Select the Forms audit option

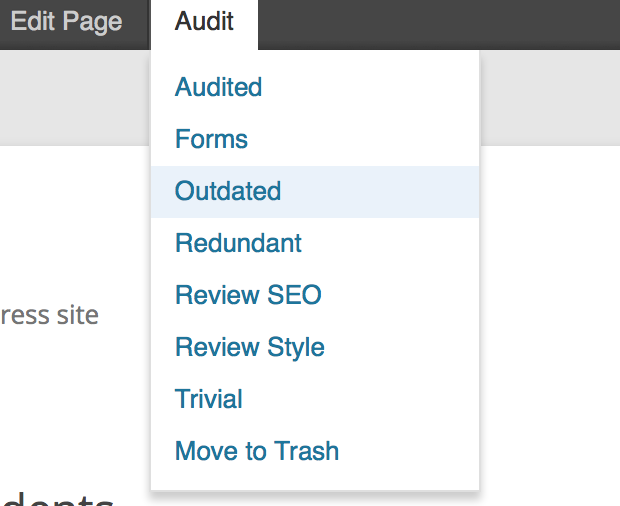click(315, 139)
